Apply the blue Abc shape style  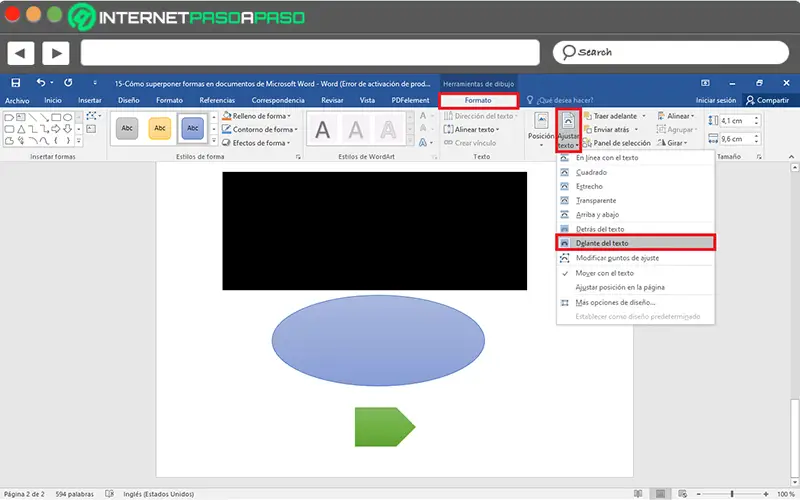tap(192, 128)
